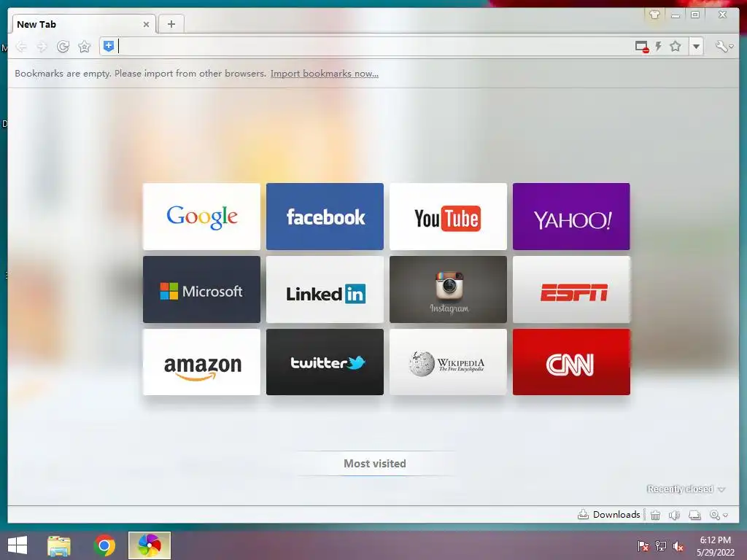
Task: Open the Instagram speed dial tile
Action: tap(449, 289)
